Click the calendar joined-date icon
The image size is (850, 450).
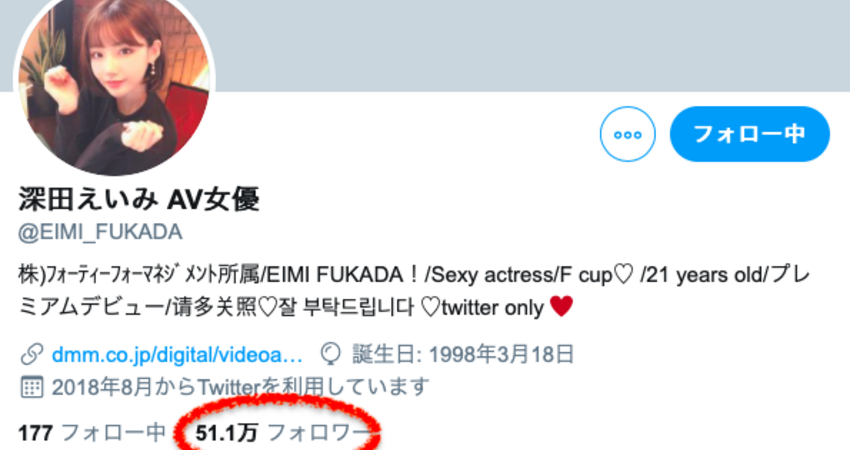pos(31,387)
